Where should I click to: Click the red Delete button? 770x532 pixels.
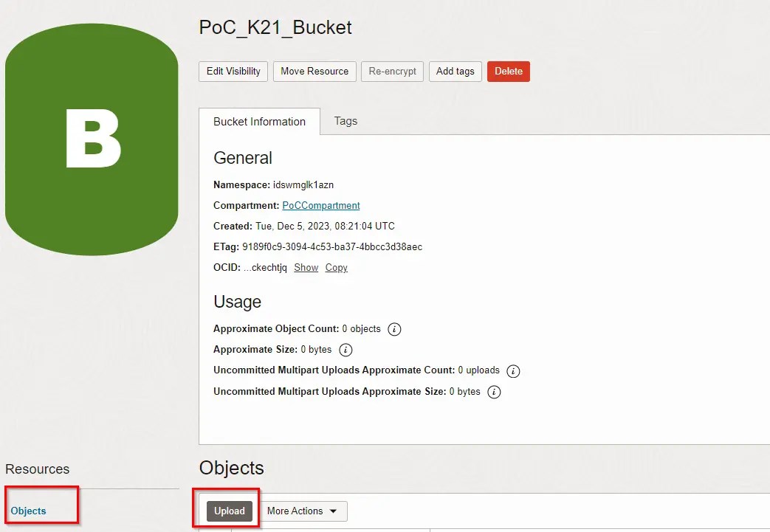point(508,71)
